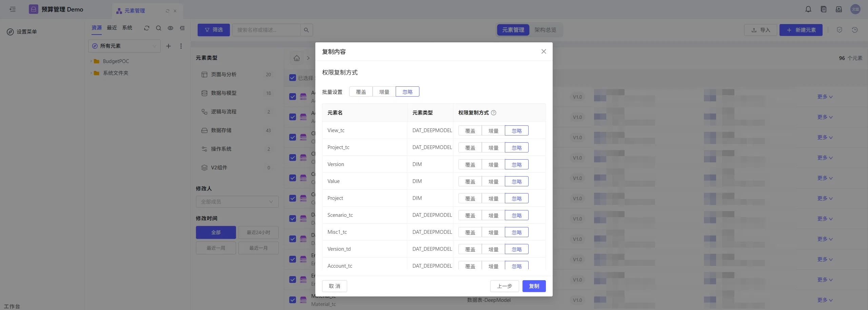Collapse the left sidebar menu icon
The height and width of the screenshot is (310, 868).
coord(13,9)
